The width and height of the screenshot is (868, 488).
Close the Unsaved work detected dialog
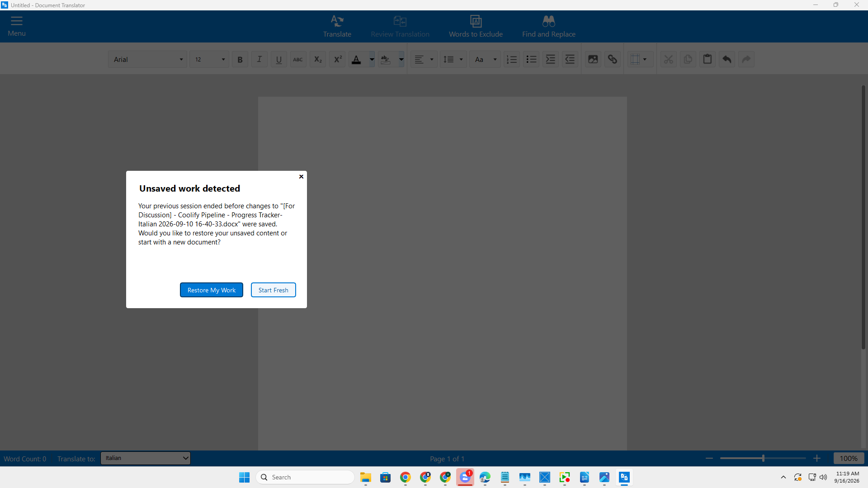pyautogui.click(x=301, y=177)
